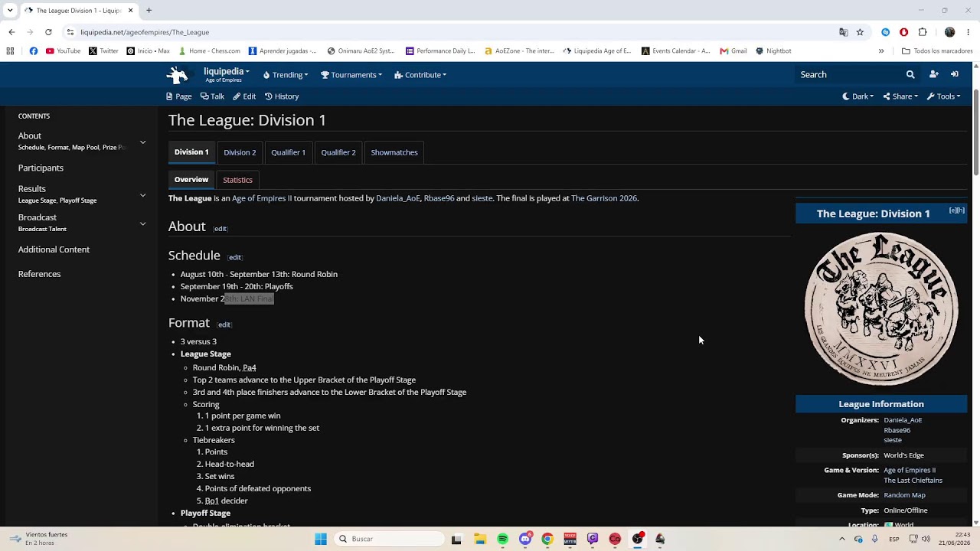The height and width of the screenshot is (551, 980).
Task: Switch to the Showmatches tab
Action: [394, 152]
